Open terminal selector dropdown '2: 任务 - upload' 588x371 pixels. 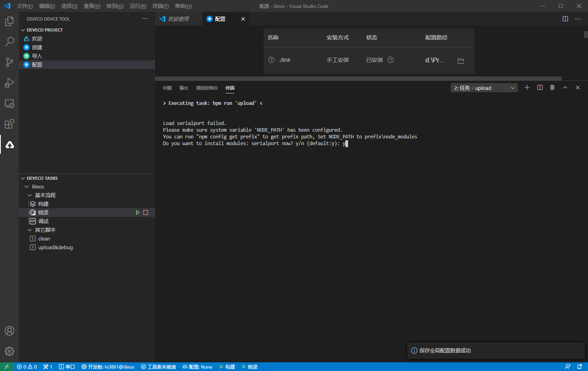484,88
